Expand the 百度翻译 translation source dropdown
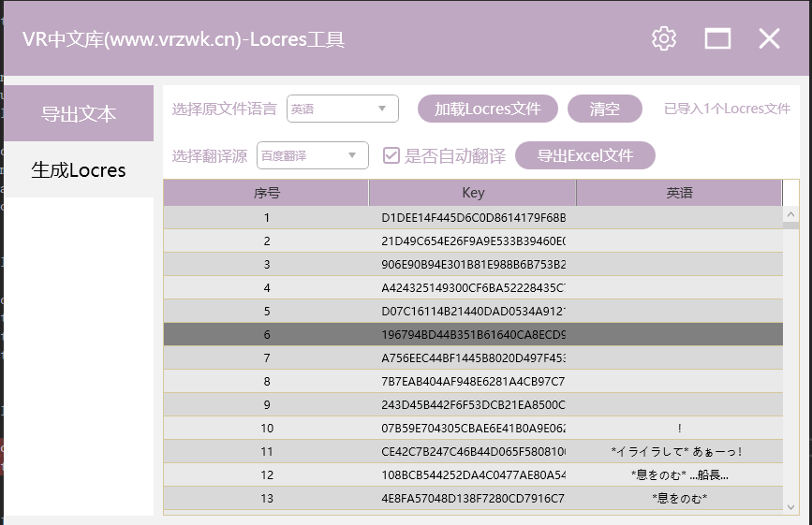The image size is (812, 525). [313, 155]
